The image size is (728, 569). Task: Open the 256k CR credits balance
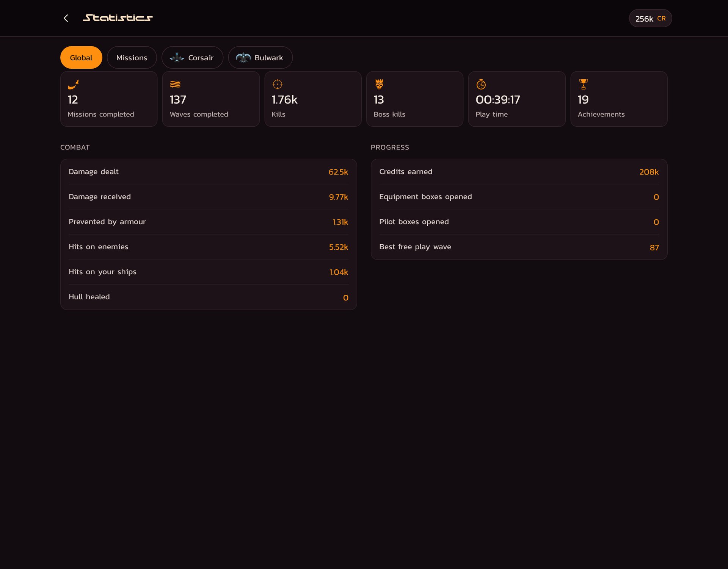point(650,18)
